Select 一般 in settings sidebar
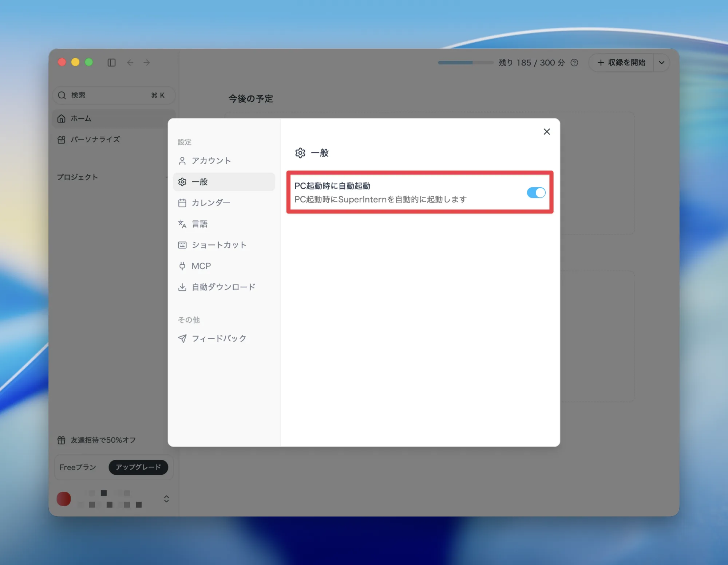The height and width of the screenshot is (565, 728). (224, 182)
